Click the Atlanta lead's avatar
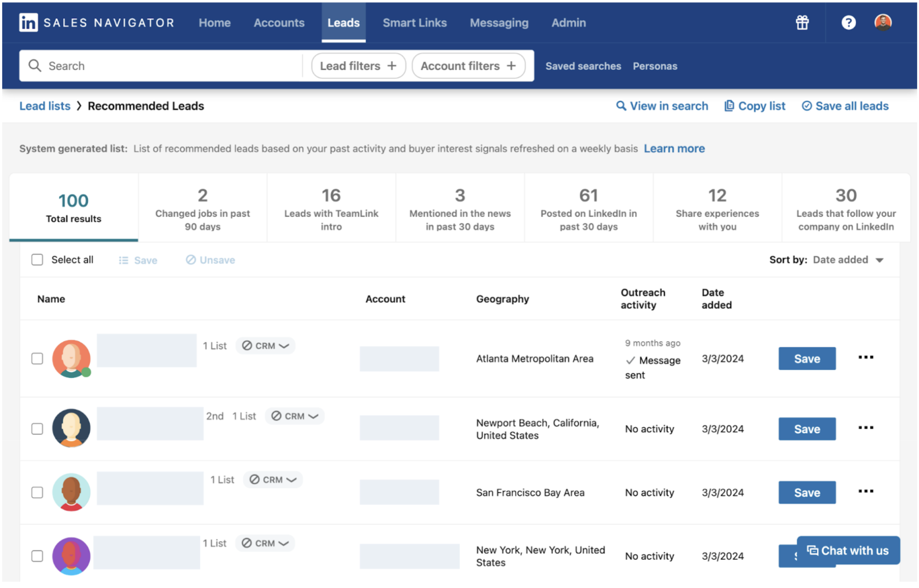Viewport: 919px width, 588px height. 71,358
